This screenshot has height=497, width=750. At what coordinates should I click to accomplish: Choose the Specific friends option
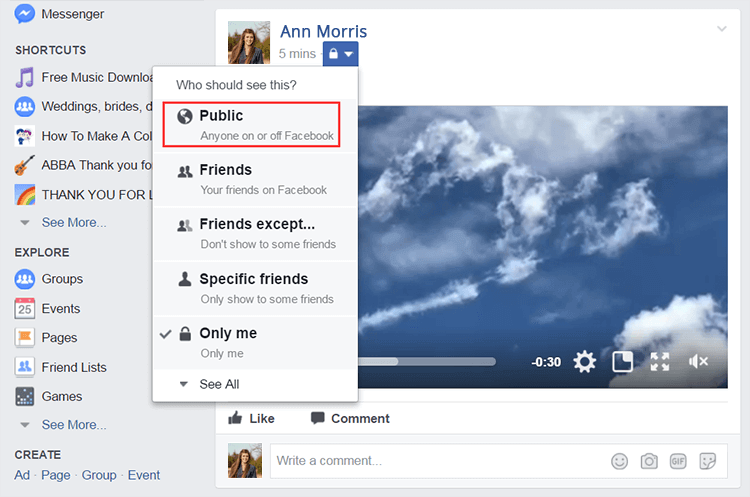255,288
